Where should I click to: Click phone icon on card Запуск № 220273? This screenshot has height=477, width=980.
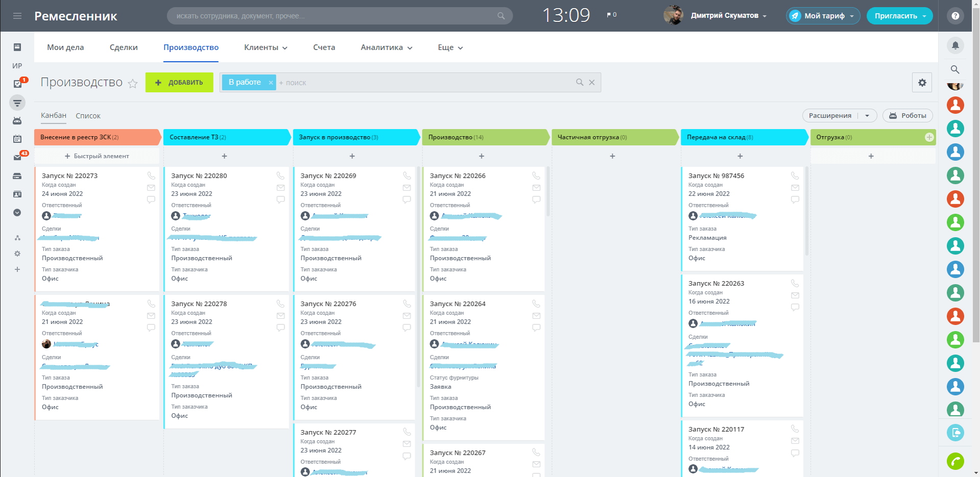point(151,175)
